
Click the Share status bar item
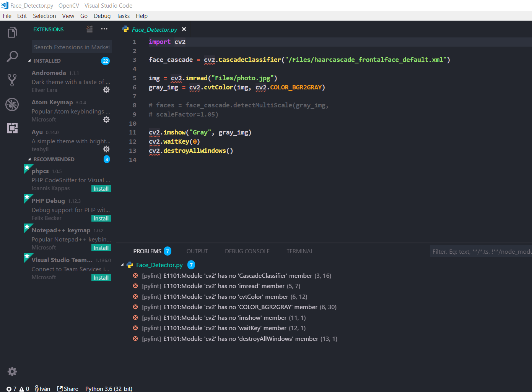click(68, 389)
